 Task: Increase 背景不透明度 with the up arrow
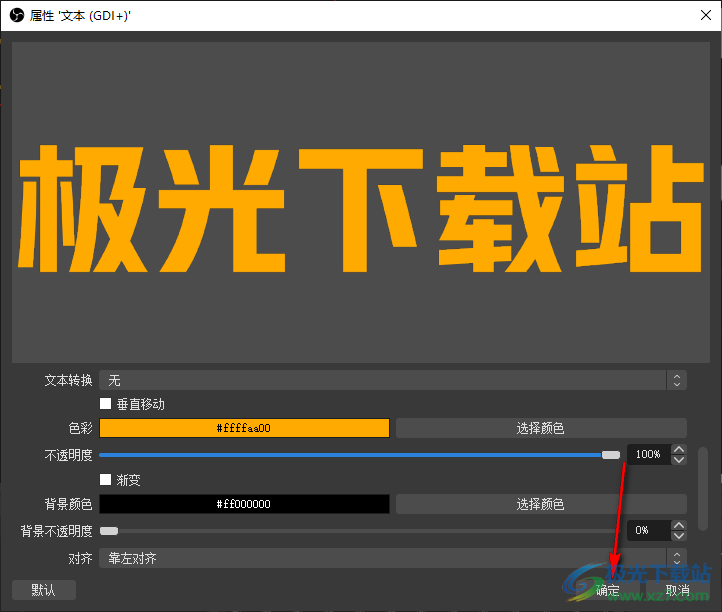679,525
